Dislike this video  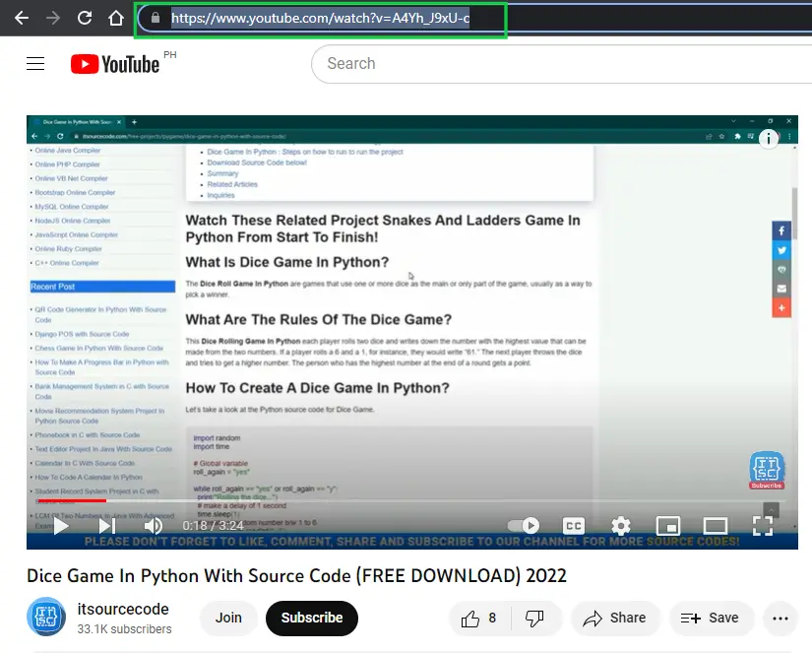535,619
